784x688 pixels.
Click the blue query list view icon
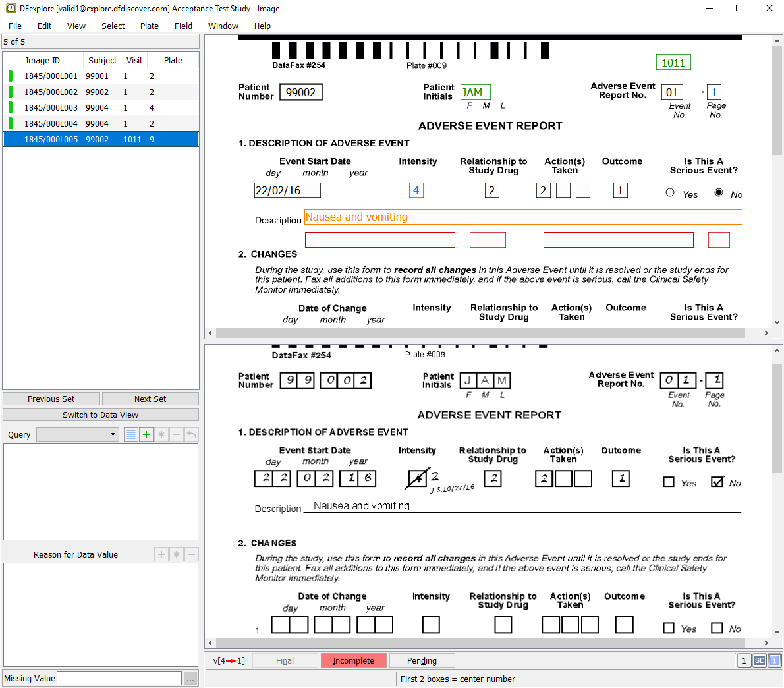[131, 434]
